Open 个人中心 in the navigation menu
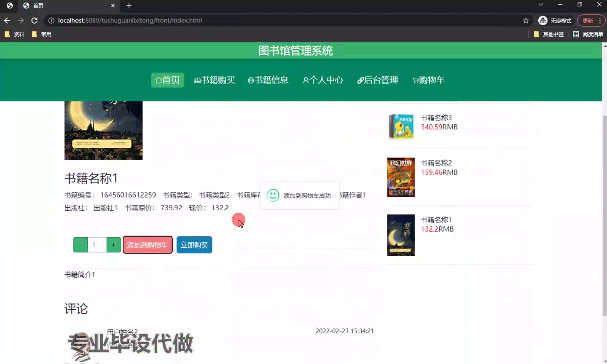Screen dimensions: 607x364 pos(323,80)
